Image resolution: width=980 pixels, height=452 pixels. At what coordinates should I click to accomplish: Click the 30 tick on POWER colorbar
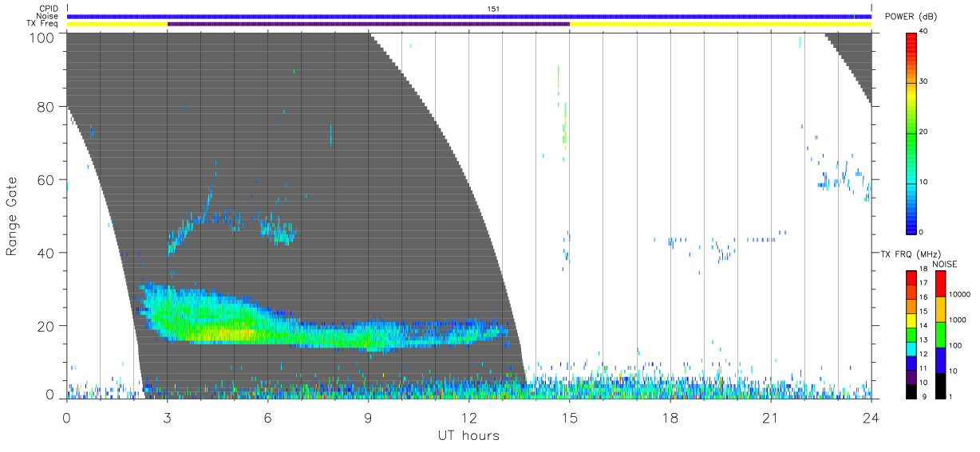click(925, 81)
